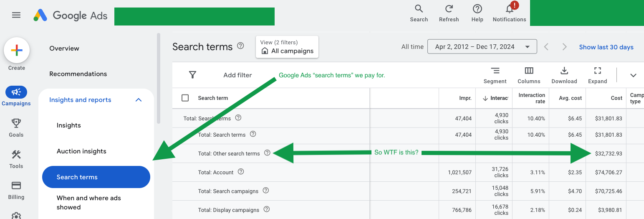Click the $32,732.93 cost value
Screen dimensions: 644x219
click(x=608, y=153)
